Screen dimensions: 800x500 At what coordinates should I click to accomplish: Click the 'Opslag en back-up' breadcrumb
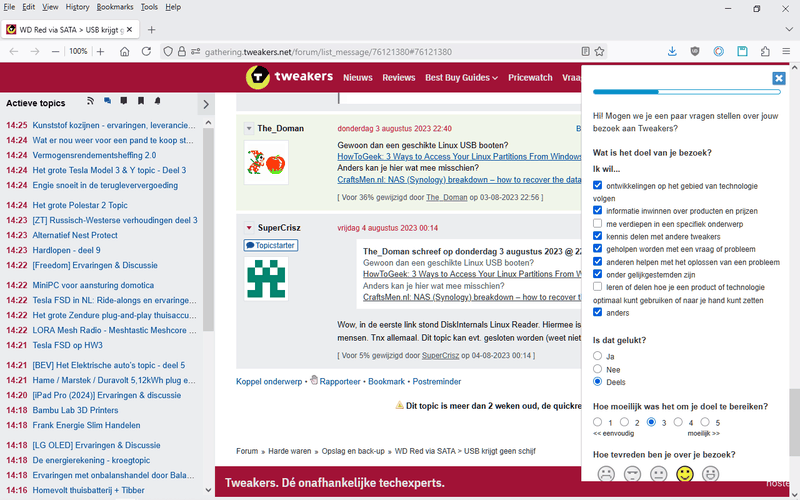pyautogui.click(x=353, y=451)
